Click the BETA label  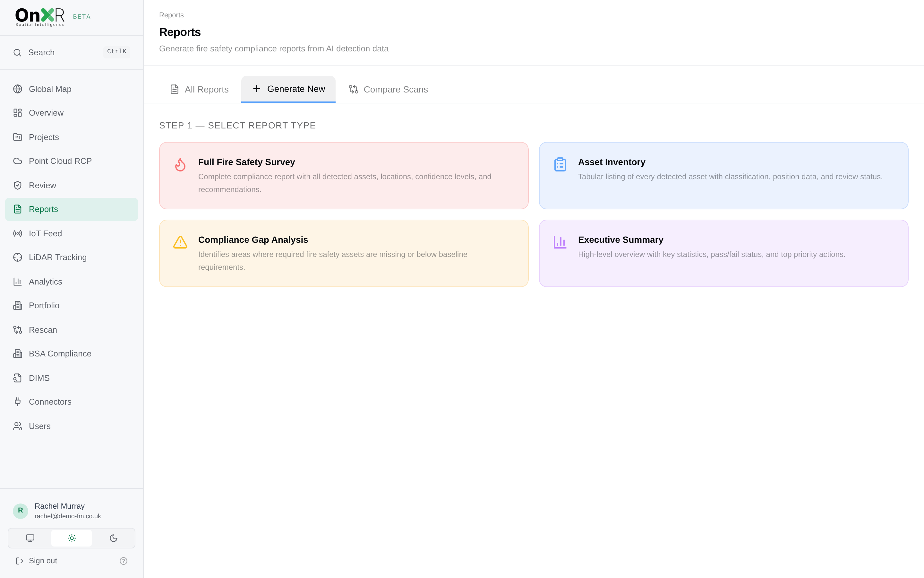pyautogui.click(x=82, y=16)
